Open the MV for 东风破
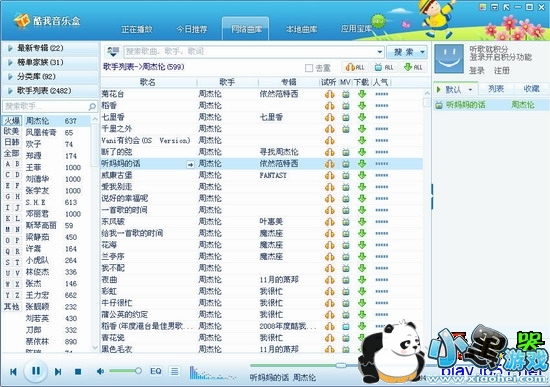The width and height of the screenshot is (550, 387). click(346, 222)
